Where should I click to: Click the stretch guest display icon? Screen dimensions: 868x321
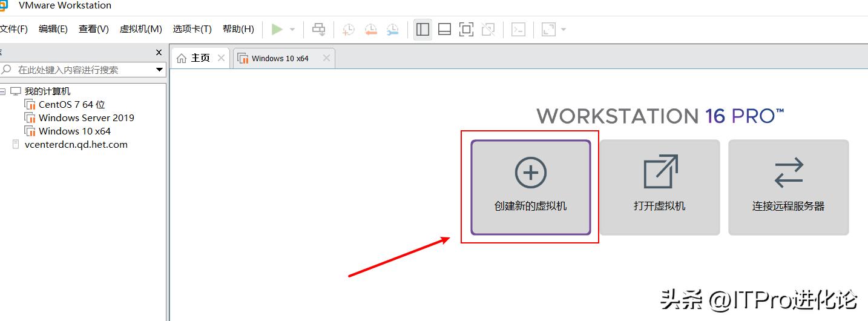click(x=548, y=29)
